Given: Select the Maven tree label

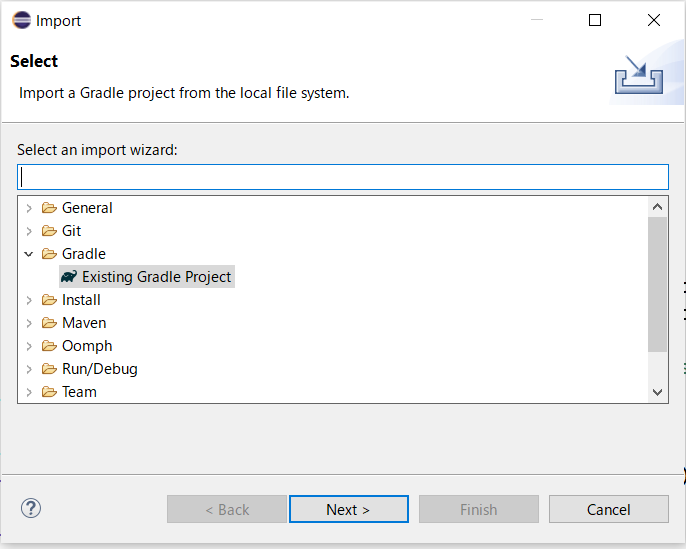Looking at the screenshot, I should point(84,323).
